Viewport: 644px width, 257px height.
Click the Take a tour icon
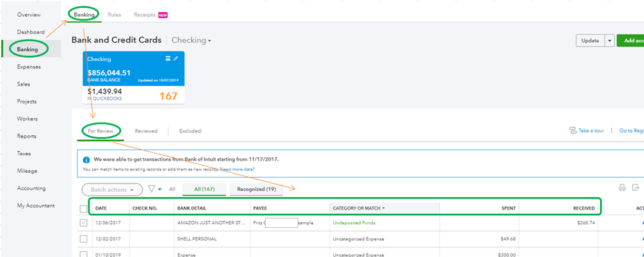point(572,131)
